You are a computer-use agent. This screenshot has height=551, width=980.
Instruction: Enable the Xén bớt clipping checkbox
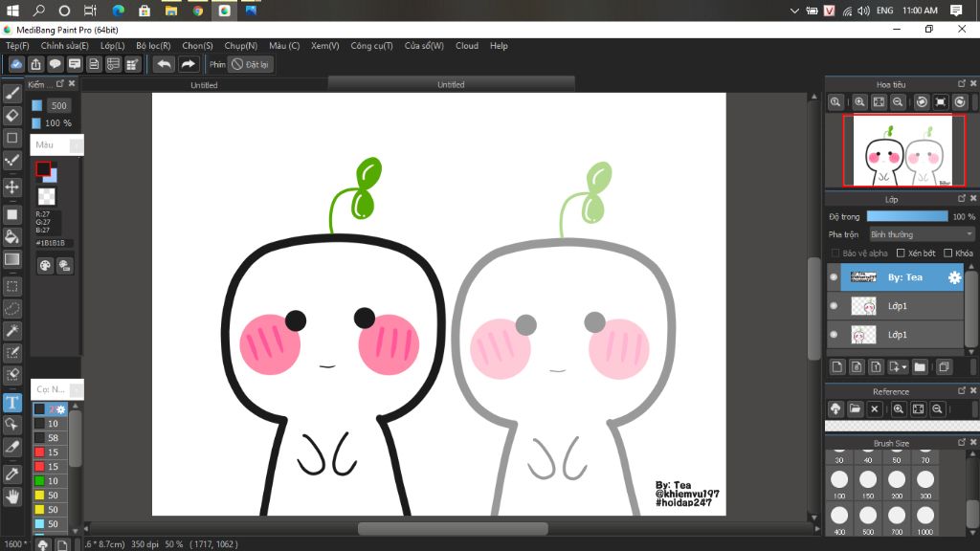coord(901,253)
